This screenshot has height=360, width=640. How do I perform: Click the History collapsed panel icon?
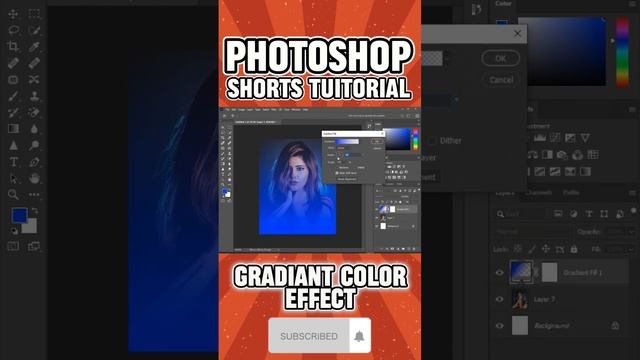(x=476, y=9)
